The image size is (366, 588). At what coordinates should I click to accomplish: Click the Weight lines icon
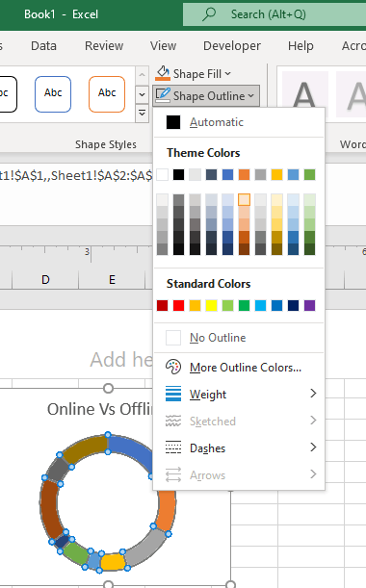(x=173, y=395)
